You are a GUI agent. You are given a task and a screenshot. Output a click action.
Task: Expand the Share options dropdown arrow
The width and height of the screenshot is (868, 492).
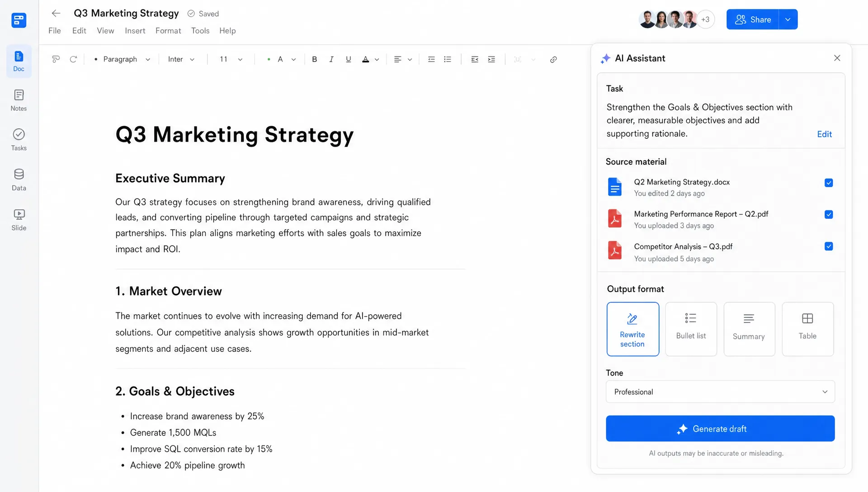[x=788, y=19]
